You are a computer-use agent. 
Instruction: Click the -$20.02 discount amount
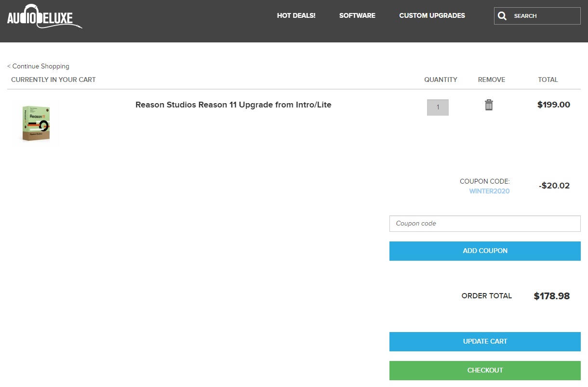(x=554, y=186)
